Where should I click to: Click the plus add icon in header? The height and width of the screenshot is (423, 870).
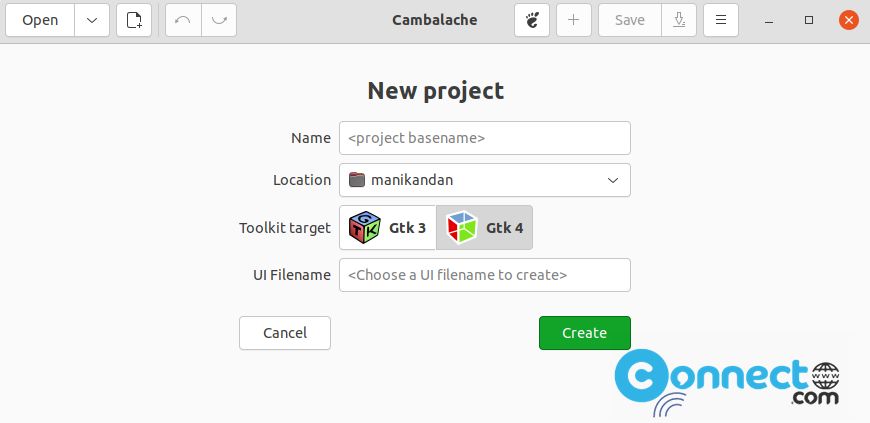574,21
